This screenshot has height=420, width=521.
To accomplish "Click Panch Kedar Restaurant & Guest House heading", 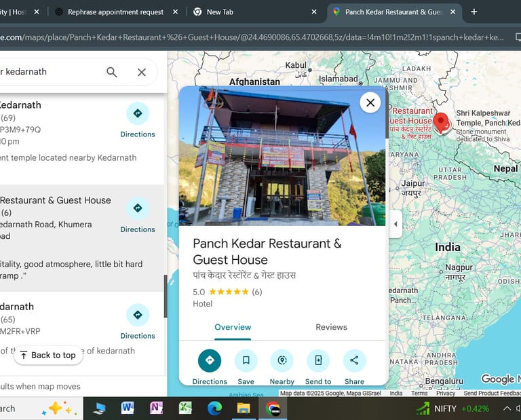I will [267, 252].
